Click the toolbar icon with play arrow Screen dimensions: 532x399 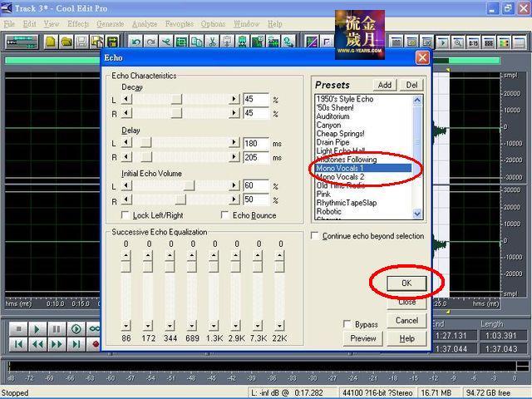pyautogui.click(x=442, y=42)
